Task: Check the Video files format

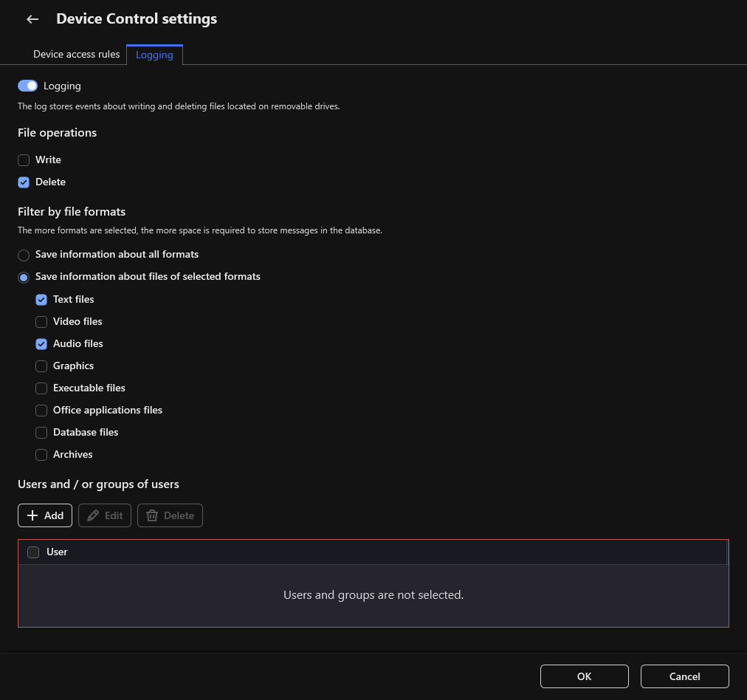Action: point(41,321)
